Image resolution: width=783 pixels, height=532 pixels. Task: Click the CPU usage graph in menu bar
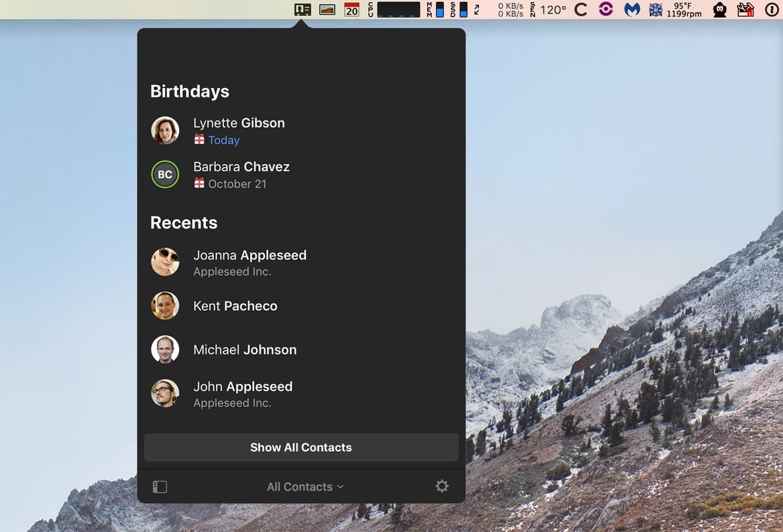398,9
